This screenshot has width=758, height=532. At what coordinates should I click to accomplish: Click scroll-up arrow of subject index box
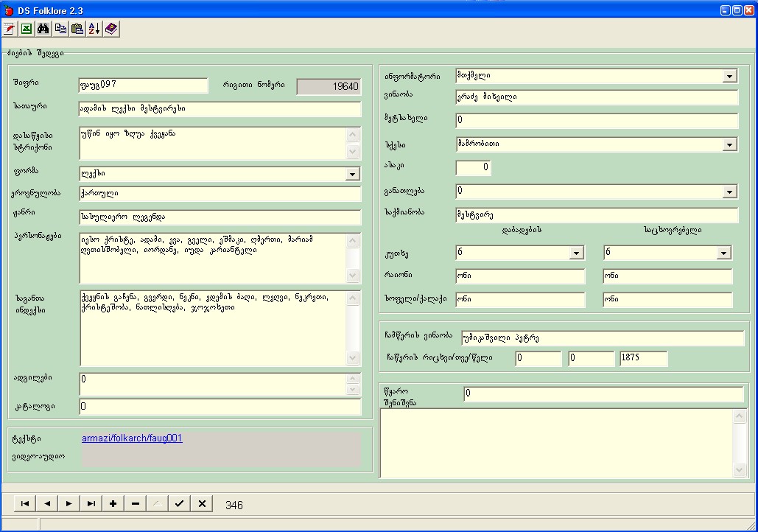[354, 298]
